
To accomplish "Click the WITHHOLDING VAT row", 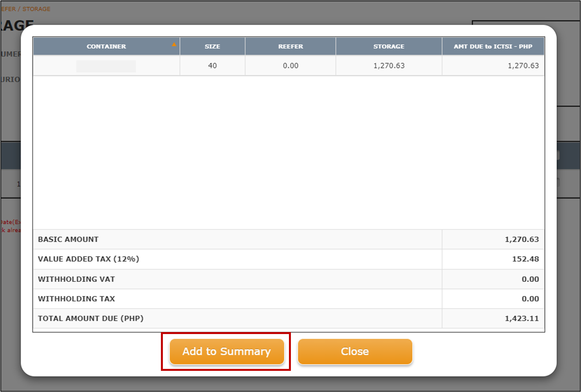I will (x=76, y=279).
